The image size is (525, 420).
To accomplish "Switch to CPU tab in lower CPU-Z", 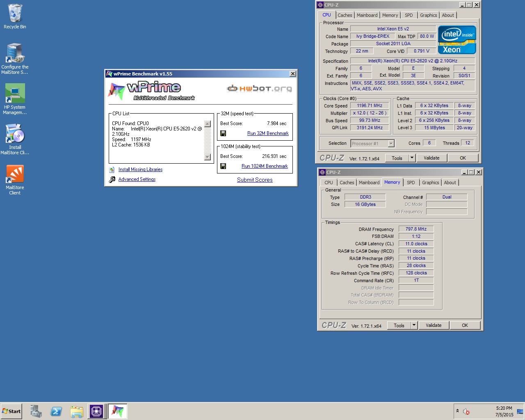I will click(x=329, y=183).
